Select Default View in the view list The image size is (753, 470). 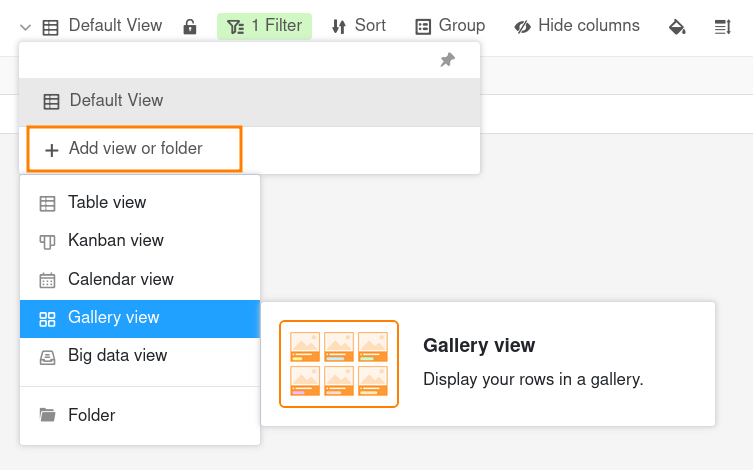pyautogui.click(x=116, y=101)
